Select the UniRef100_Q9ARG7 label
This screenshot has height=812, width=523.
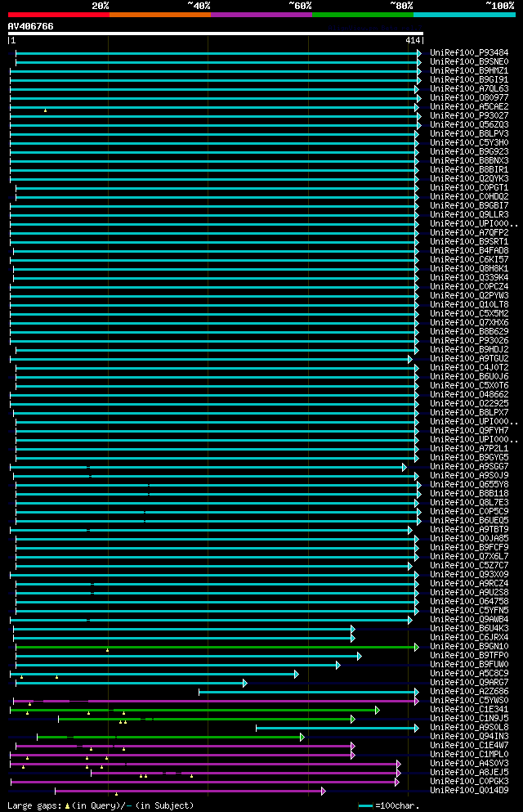point(469,683)
